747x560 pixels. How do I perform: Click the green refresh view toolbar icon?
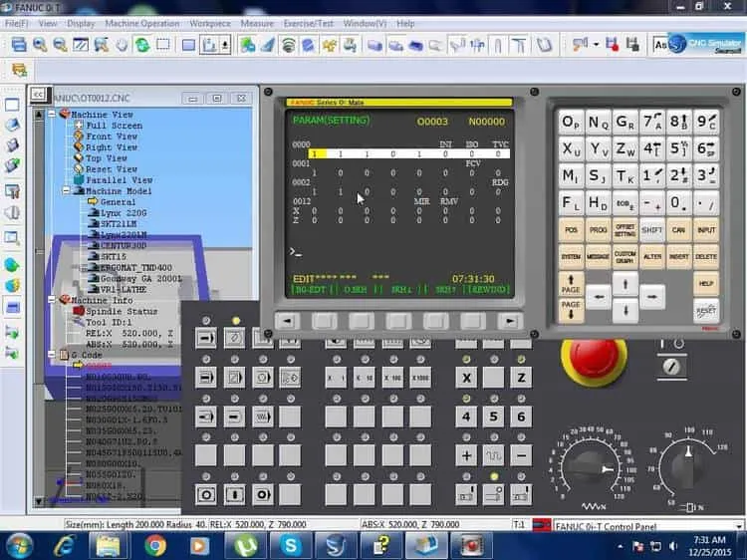pyautogui.click(x=142, y=45)
